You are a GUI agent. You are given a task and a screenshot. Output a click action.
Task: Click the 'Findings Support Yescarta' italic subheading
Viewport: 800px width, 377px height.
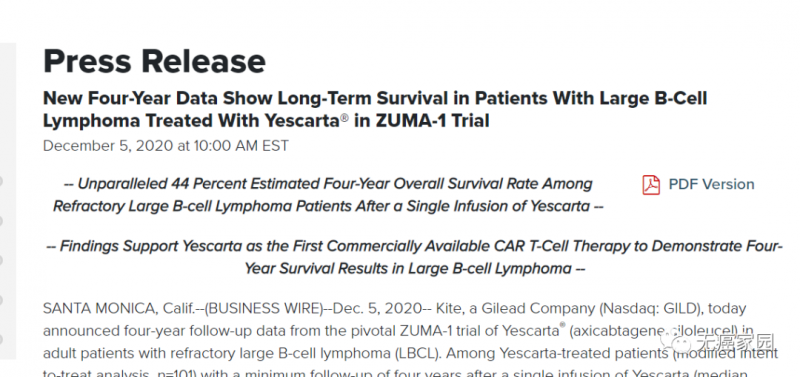point(414,257)
